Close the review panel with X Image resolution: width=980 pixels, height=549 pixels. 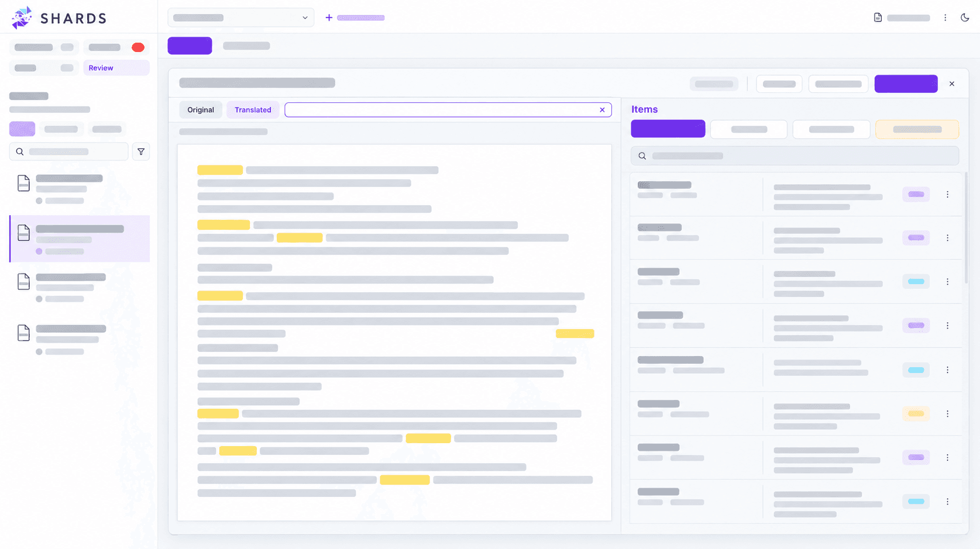coord(952,84)
